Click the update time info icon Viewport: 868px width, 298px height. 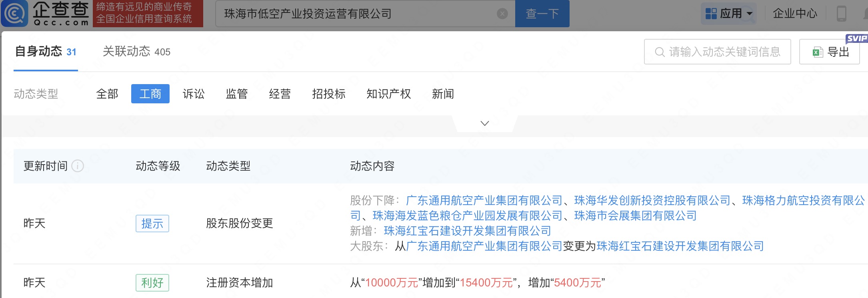(x=78, y=166)
